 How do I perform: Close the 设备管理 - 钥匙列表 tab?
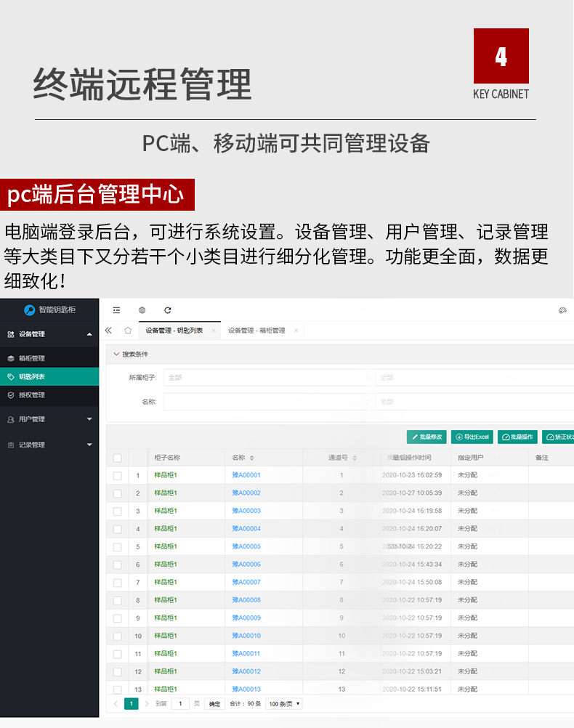point(214,331)
